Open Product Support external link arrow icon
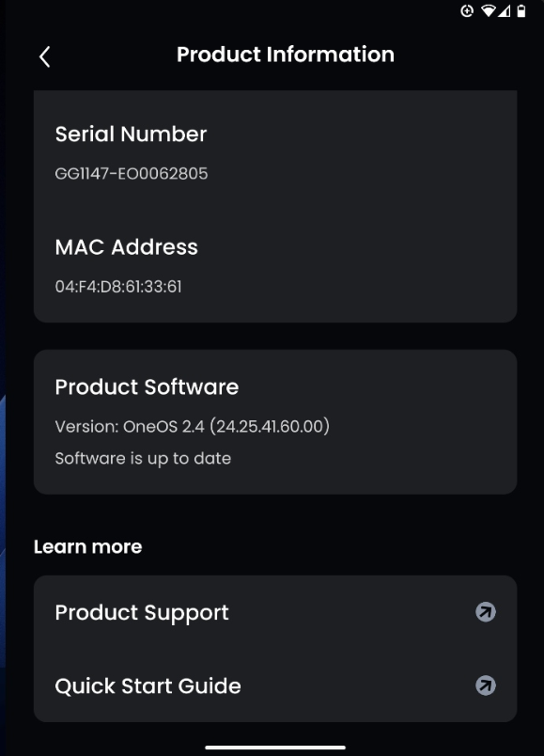Image resolution: width=544 pixels, height=756 pixels. [485, 612]
